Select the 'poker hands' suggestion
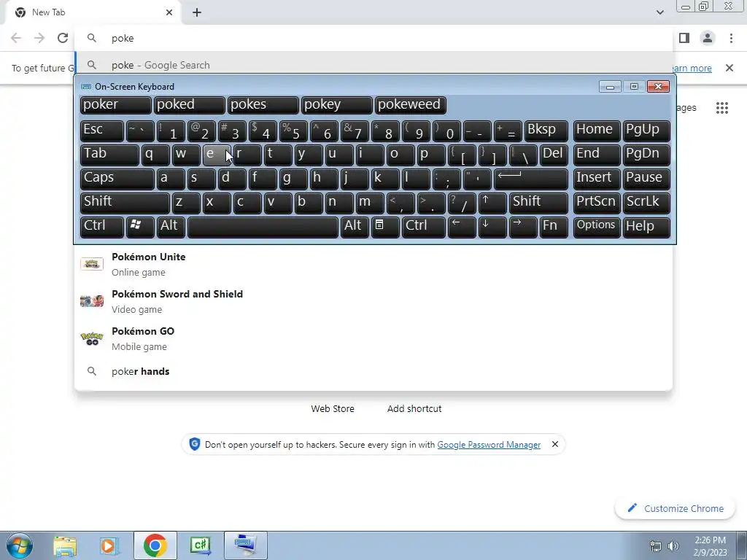The height and width of the screenshot is (560, 747). click(373, 371)
